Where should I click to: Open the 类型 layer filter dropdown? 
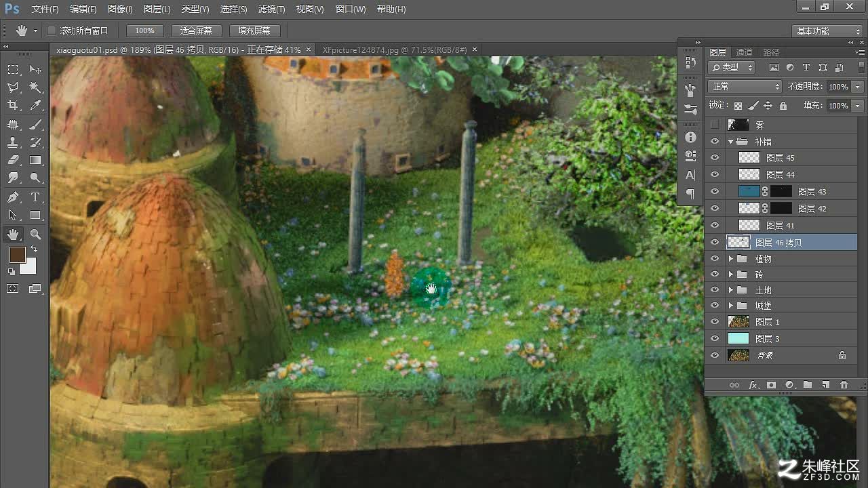pos(732,68)
